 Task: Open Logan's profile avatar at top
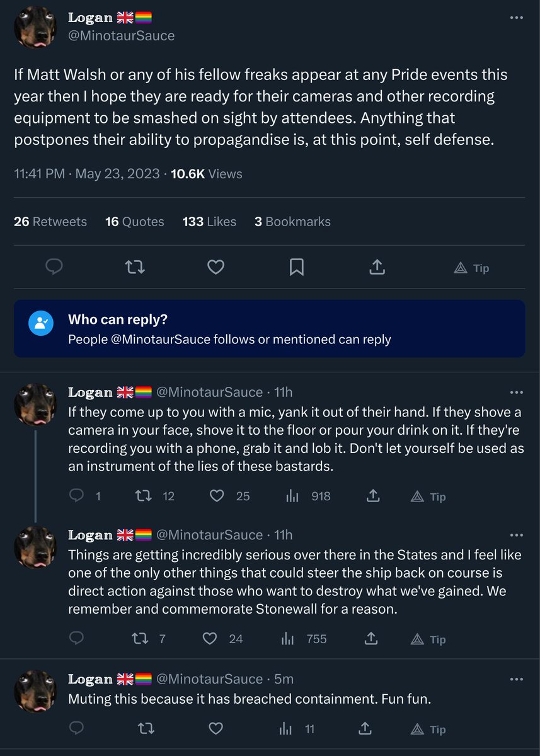coord(35,28)
